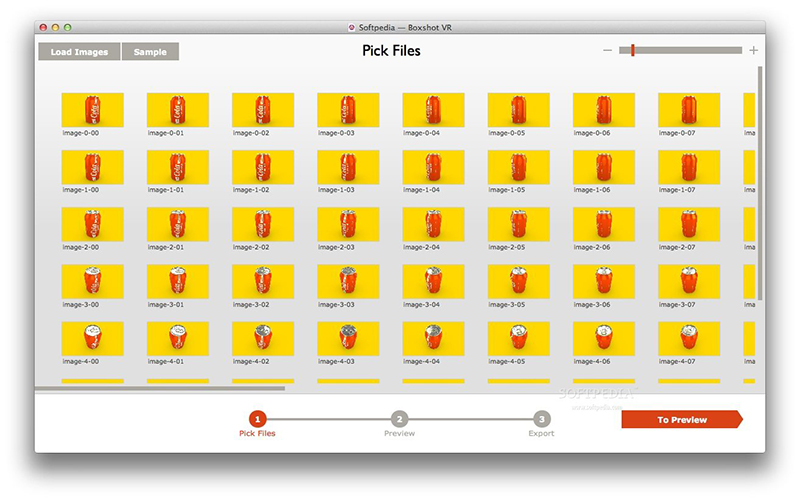Select thumbnail image-0-04

433,110
